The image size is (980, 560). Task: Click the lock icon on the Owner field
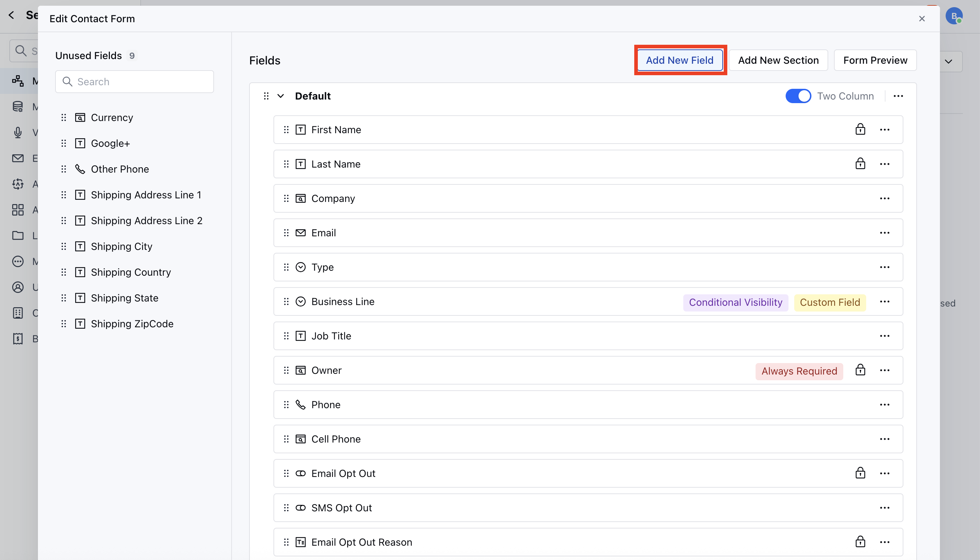(x=860, y=370)
